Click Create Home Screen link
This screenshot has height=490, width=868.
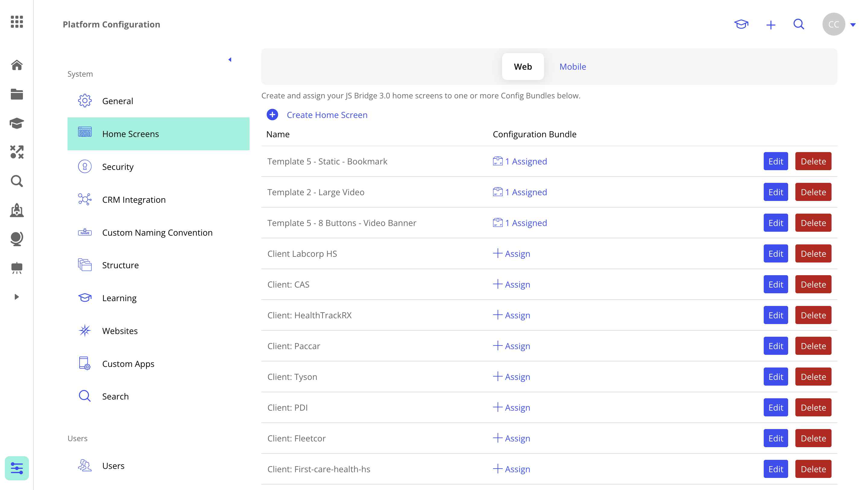click(326, 115)
